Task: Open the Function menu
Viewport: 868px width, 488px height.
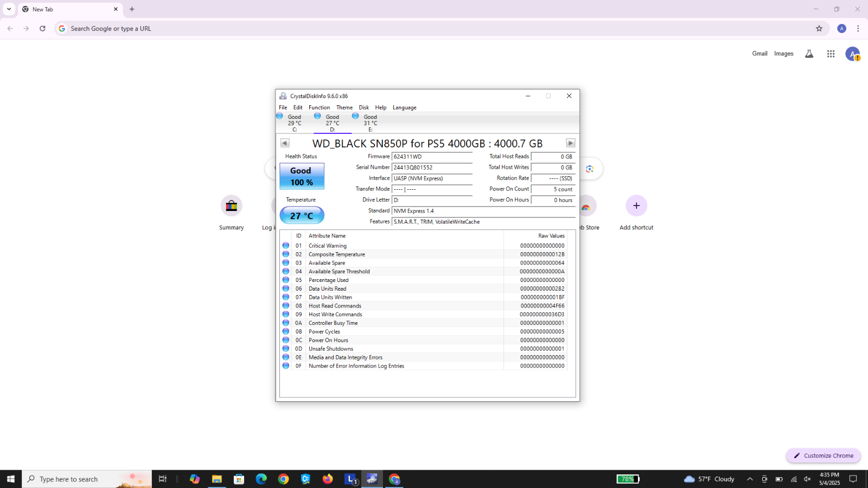Action: pyautogui.click(x=319, y=107)
